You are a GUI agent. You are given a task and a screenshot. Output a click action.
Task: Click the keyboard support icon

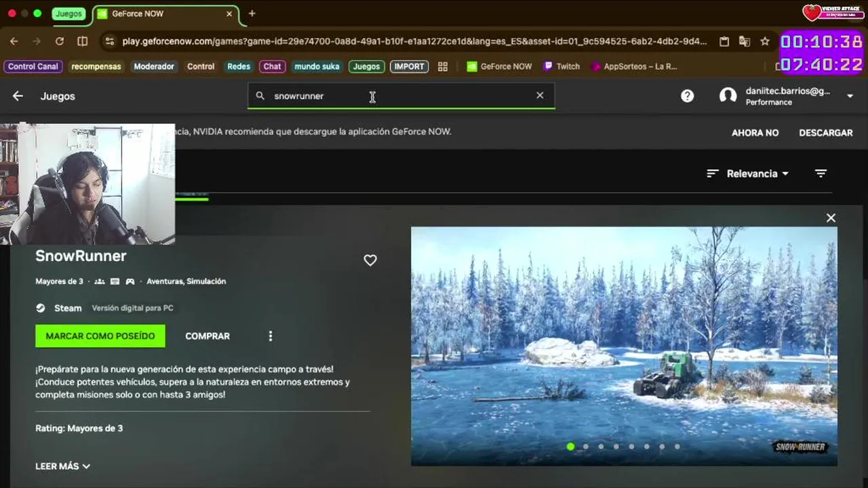[x=115, y=281]
